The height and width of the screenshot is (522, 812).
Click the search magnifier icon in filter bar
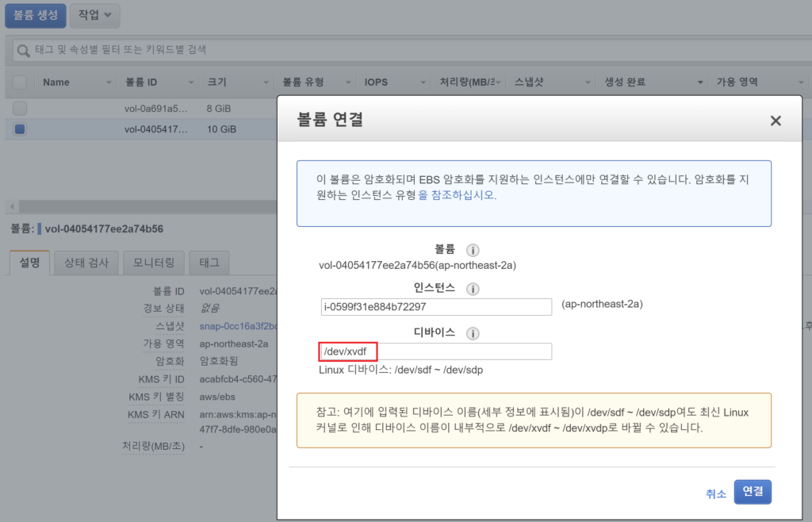pyautogui.click(x=24, y=50)
